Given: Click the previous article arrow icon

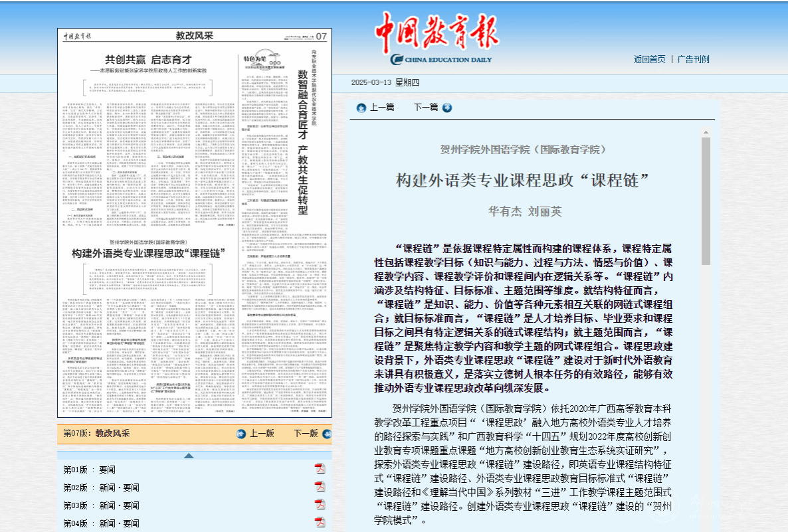Looking at the screenshot, I should tap(361, 108).
